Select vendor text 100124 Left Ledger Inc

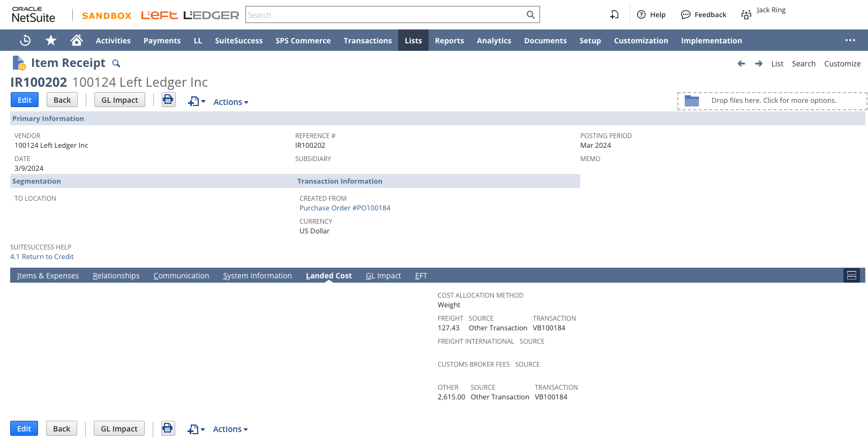click(x=51, y=145)
